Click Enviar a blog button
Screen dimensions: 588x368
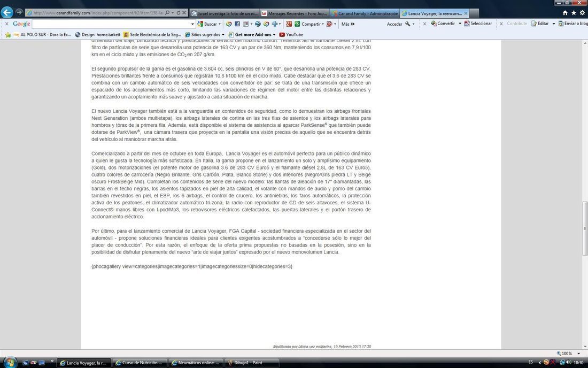574,24
